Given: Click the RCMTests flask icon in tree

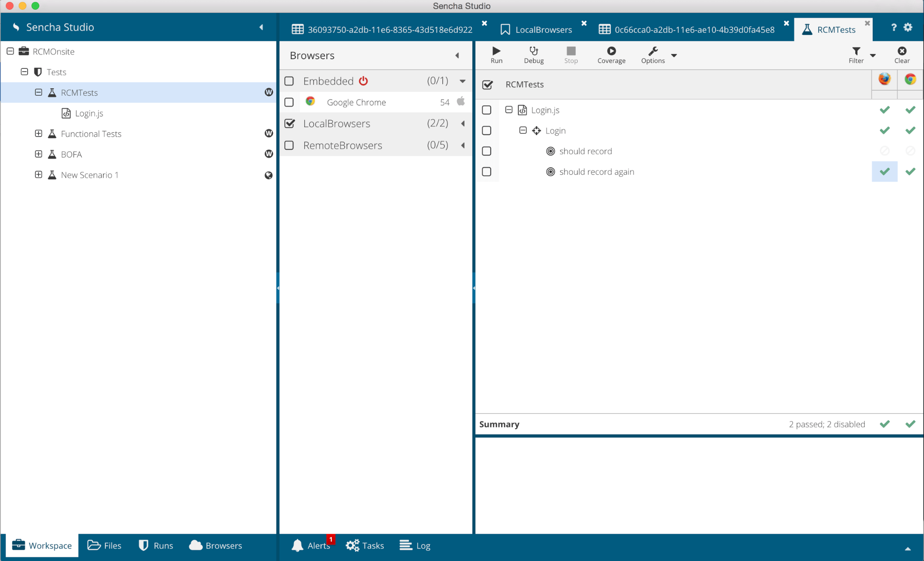Looking at the screenshot, I should tap(52, 92).
